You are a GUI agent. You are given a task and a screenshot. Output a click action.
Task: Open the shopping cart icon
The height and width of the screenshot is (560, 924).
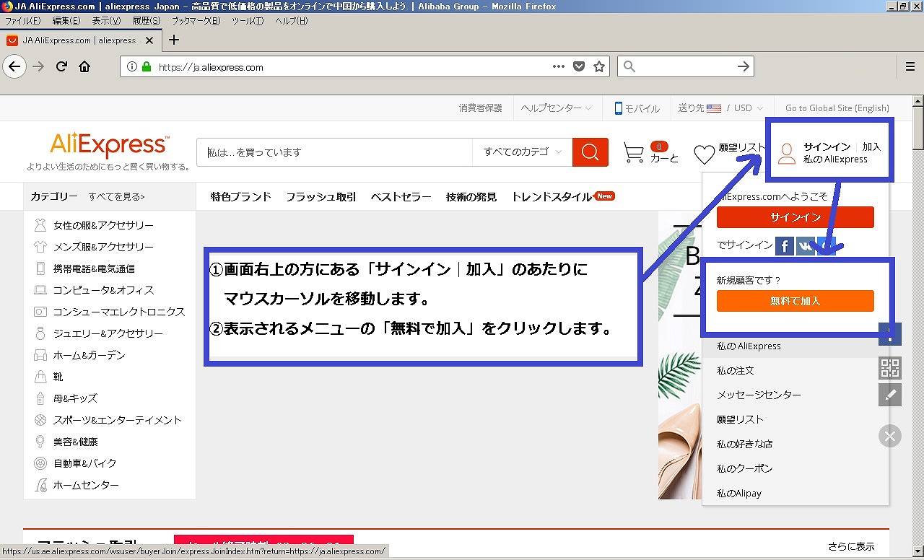pyautogui.click(x=633, y=152)
